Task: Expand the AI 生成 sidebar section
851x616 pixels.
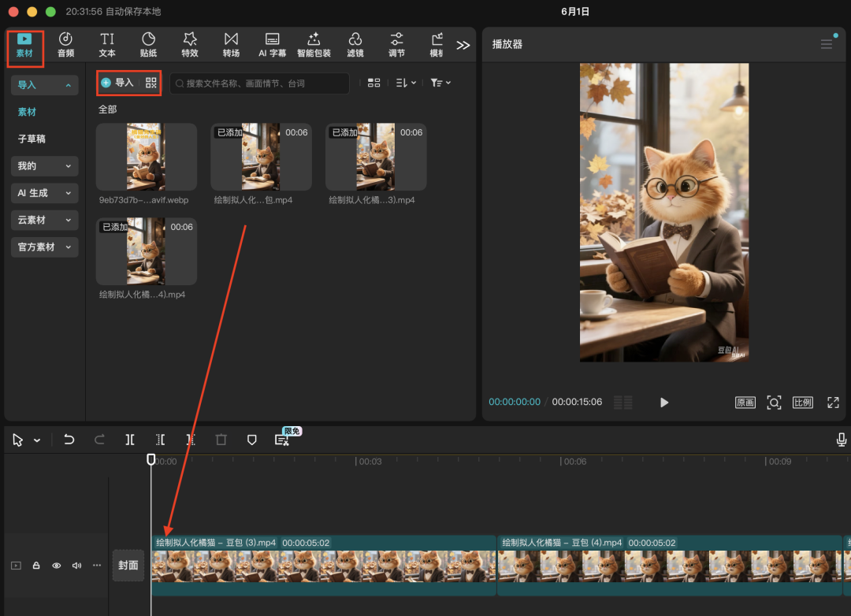Action: 44,193
